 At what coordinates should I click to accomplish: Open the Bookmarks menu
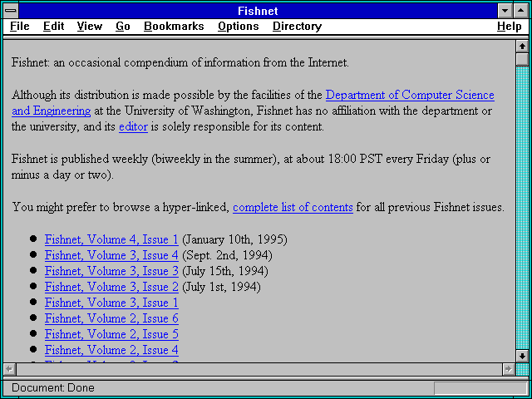(x=174, y=27)
